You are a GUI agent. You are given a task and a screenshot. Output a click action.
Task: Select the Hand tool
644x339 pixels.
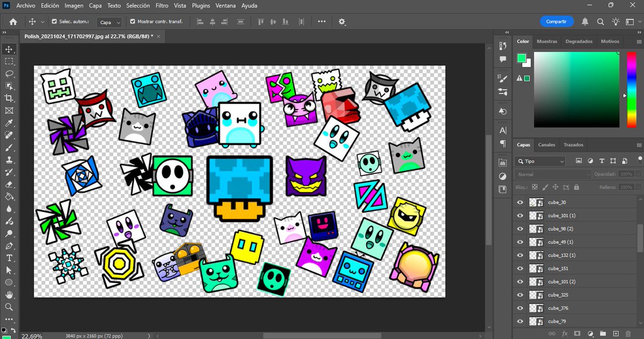[9, 294]
